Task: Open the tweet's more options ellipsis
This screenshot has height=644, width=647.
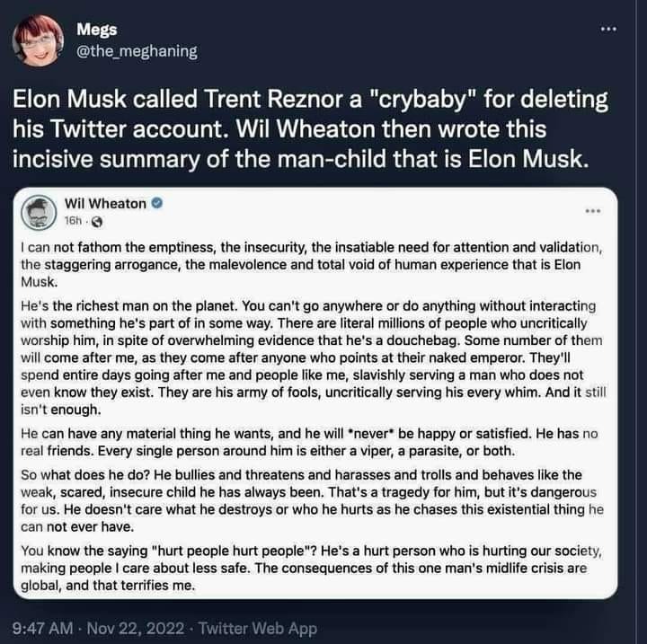Action: pos(610,30)
